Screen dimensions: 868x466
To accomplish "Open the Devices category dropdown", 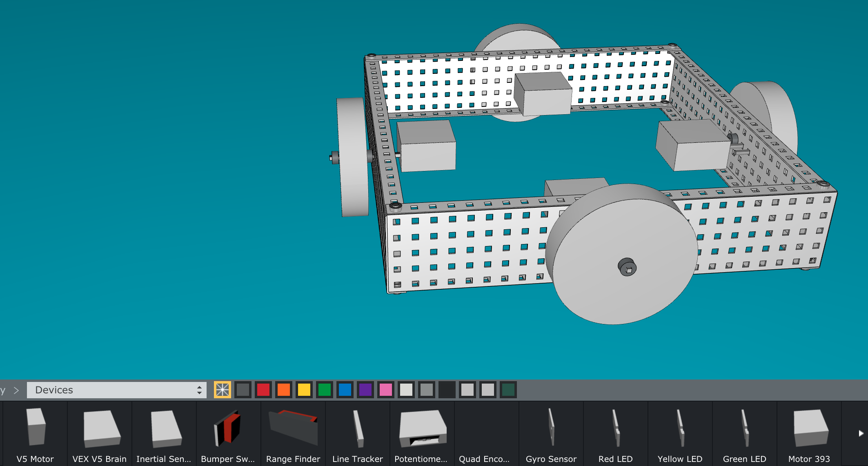I will (117, 390).
